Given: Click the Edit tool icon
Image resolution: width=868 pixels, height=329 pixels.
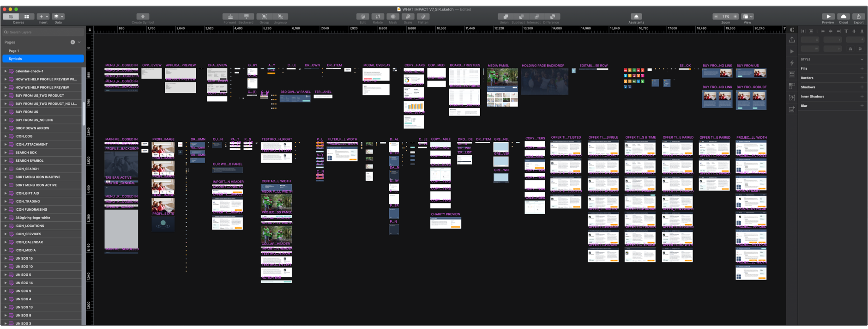Looking at the screenshot, I should tap(363, 17).
